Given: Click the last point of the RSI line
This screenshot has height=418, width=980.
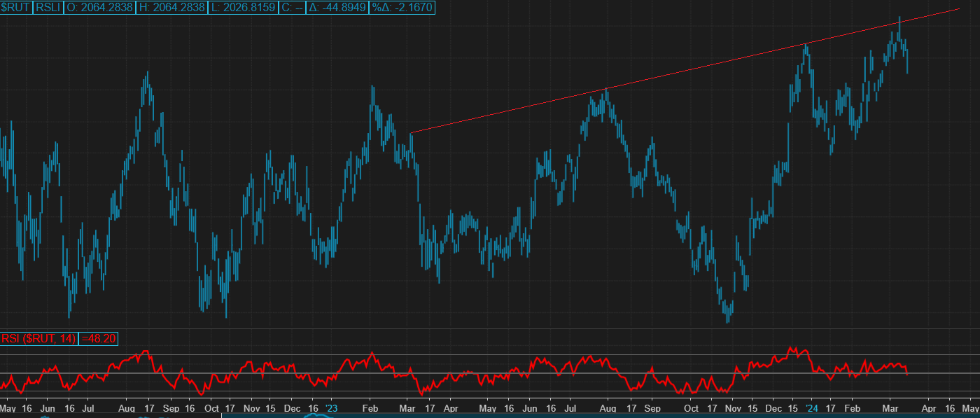Looking at the screenshot, I should tap(907, 374).
